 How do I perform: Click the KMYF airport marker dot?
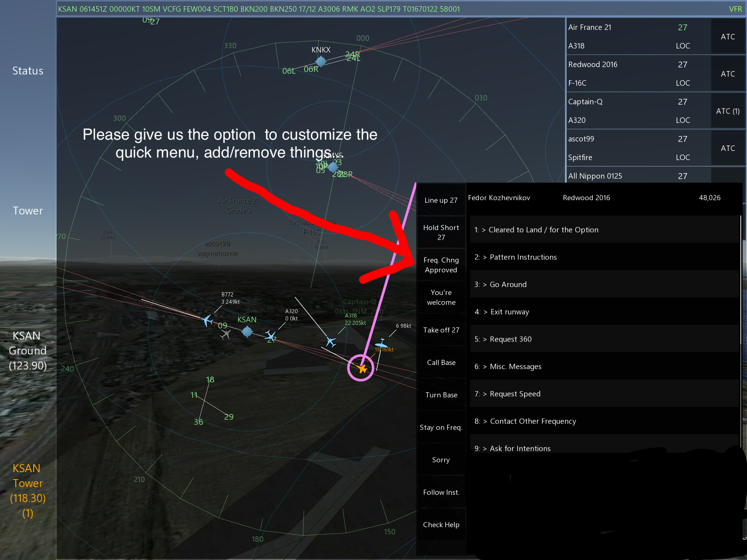click(x=333, y=167)
